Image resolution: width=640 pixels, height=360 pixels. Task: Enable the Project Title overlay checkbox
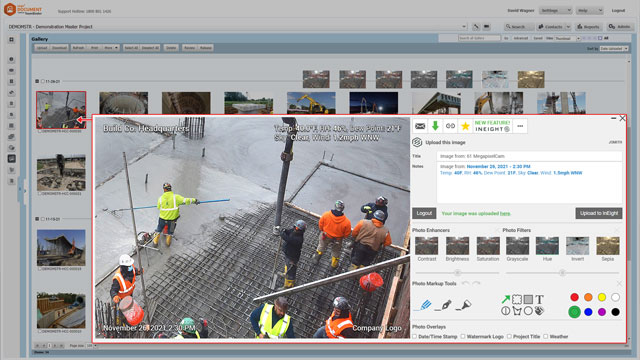click(509, 336)
